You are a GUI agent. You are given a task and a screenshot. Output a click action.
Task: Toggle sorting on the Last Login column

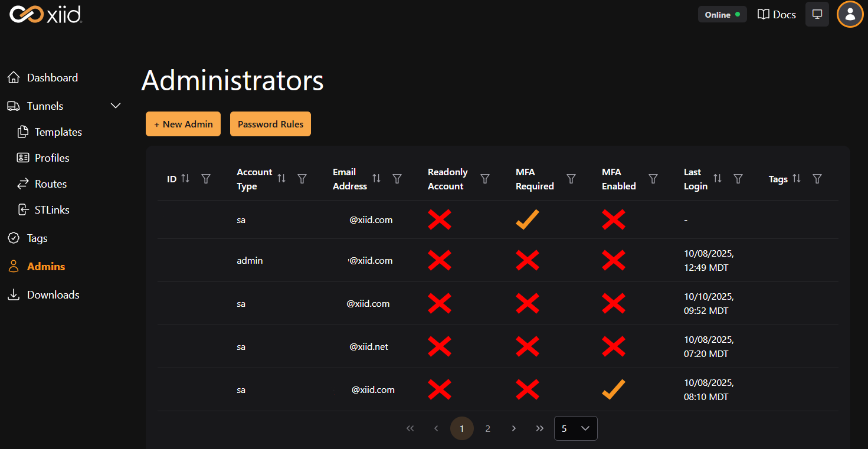coord(717,179)
